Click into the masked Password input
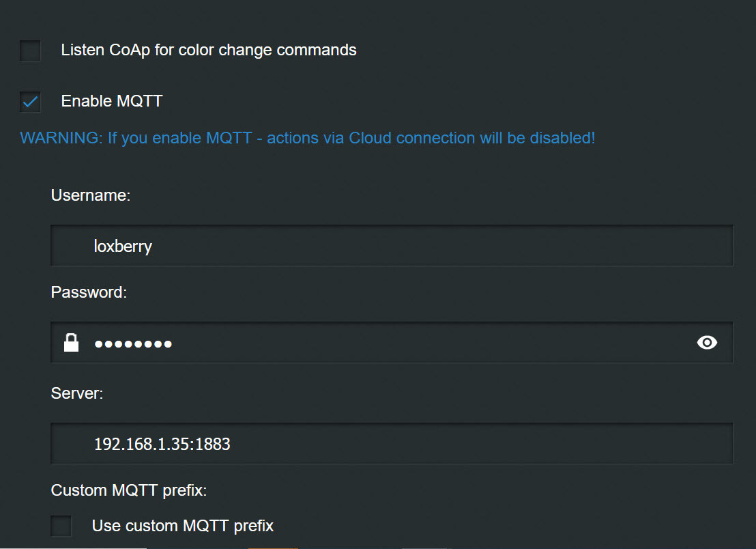Viewport: 756px width, 549px height. [x=392, y=343]
